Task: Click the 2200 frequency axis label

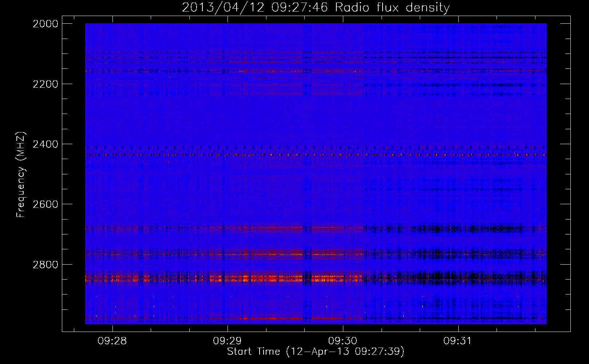Action: [x=46, y=84]
